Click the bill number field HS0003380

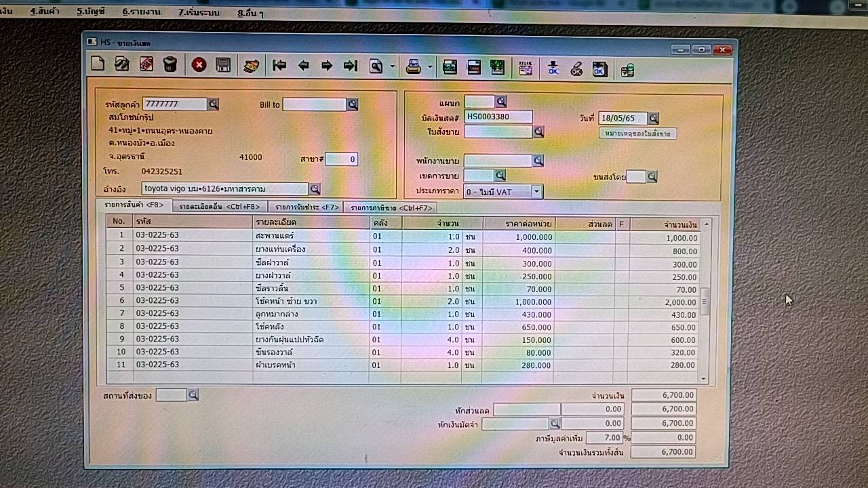498,117
